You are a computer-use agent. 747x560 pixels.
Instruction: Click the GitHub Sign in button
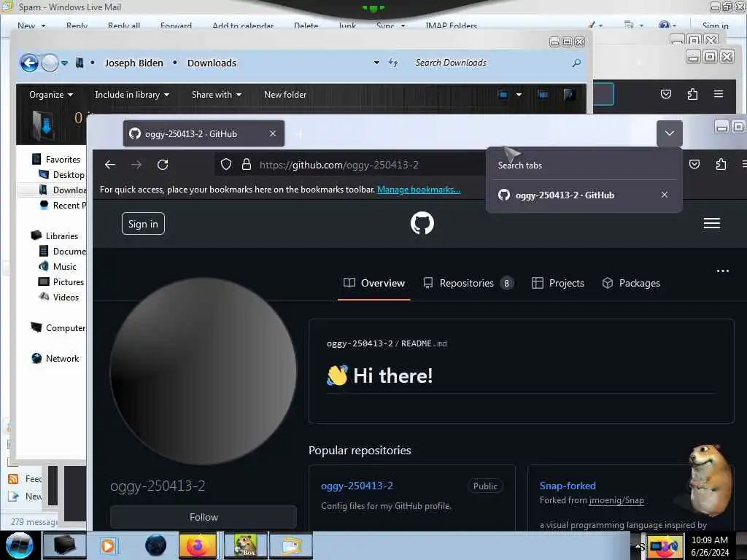coord(143,224)
